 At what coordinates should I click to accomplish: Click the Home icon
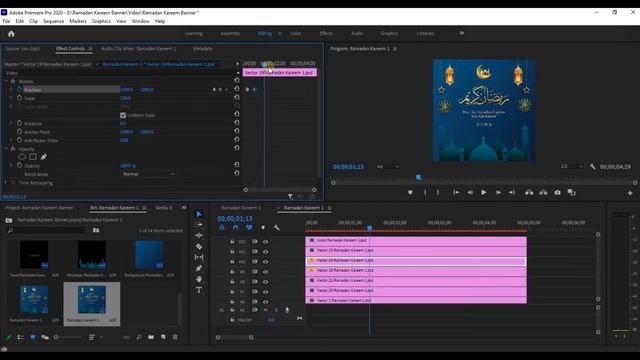click(x=11, y=33)
